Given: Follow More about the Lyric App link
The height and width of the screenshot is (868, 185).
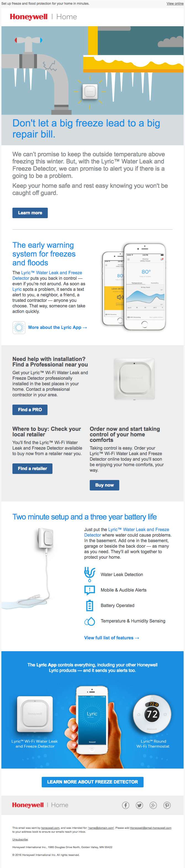Looking at the screenshot, I should tap(58, 327).
